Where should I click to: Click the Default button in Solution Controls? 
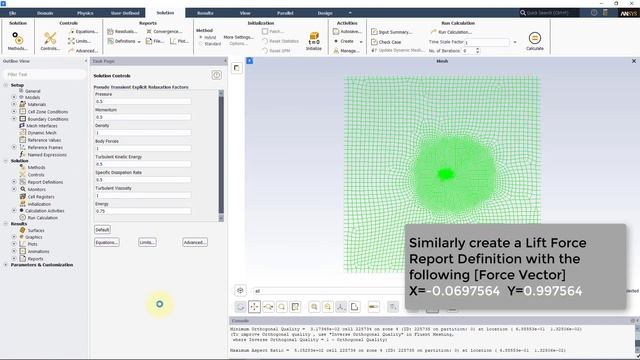pyautogui.click(x=102, y=229)
